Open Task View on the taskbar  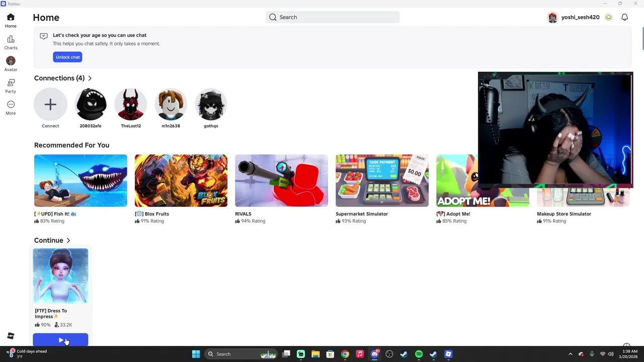[286, 354]
